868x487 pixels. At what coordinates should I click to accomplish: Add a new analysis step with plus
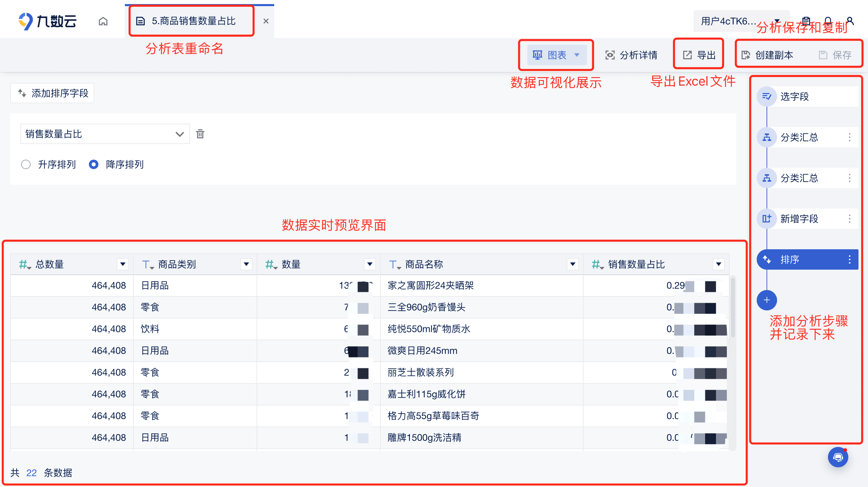tap(767, 300)
